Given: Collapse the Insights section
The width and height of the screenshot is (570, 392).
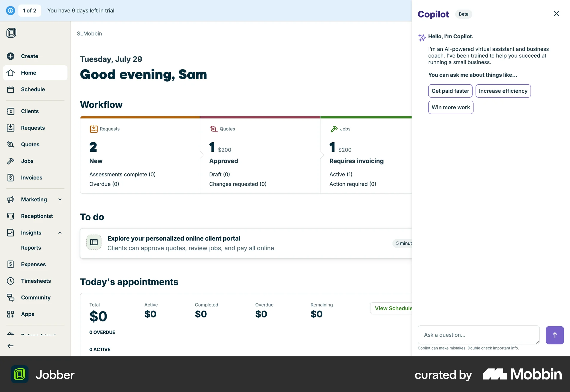Looking at the screenshot, I should pyautogui.click(x=60, y=233).
